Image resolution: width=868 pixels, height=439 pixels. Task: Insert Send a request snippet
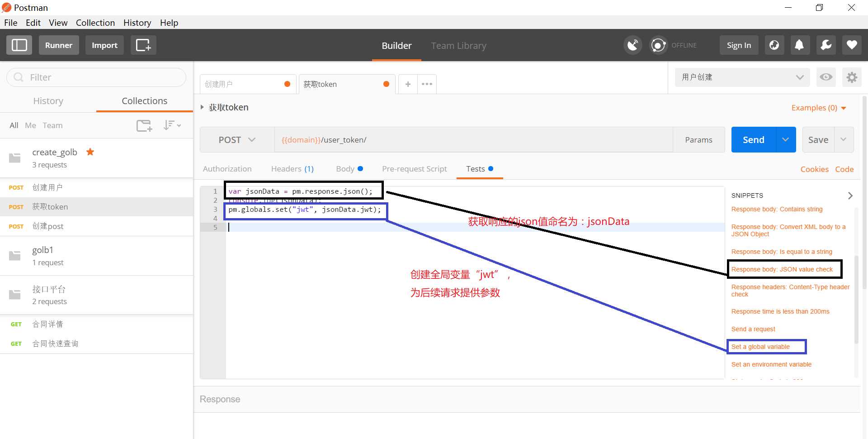click(753, 329)
